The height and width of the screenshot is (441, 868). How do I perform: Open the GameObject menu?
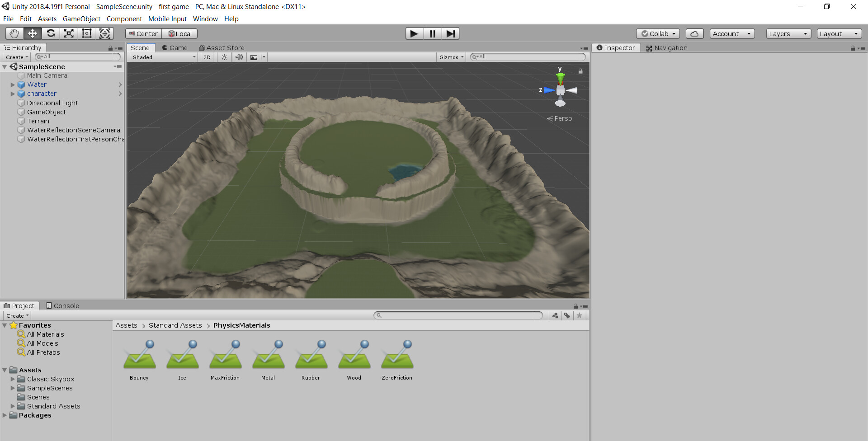point(81,19)
